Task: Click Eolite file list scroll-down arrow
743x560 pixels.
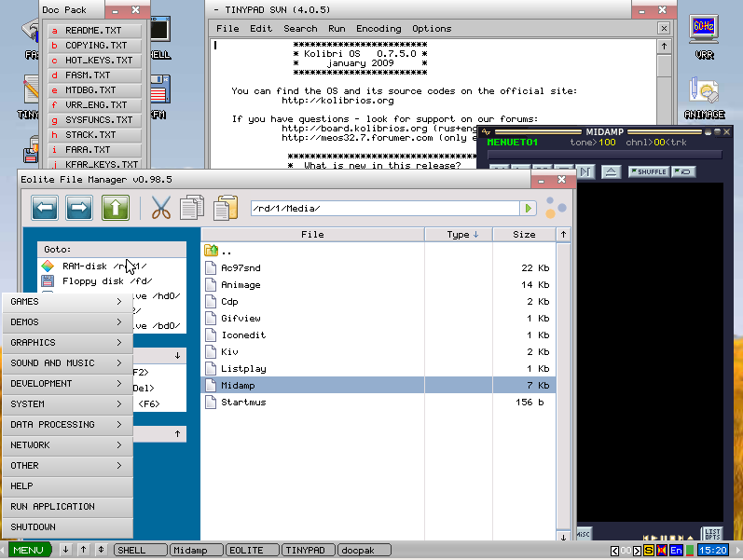Action: [x=563, y=537]
